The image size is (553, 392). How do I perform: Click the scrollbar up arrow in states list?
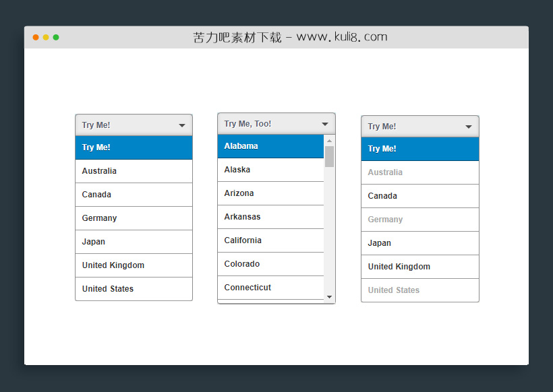tap(329, 140)
